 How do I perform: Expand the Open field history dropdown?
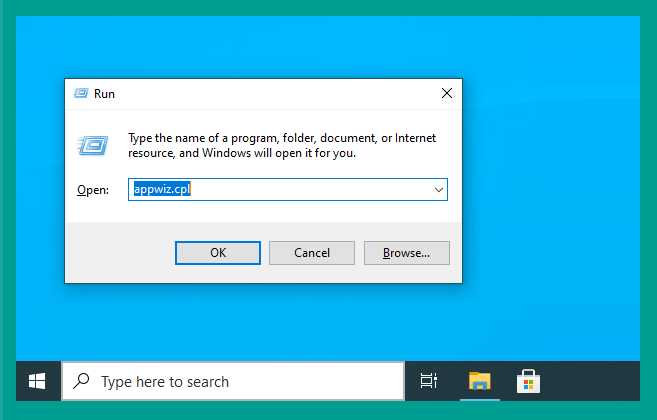point(438,189)
